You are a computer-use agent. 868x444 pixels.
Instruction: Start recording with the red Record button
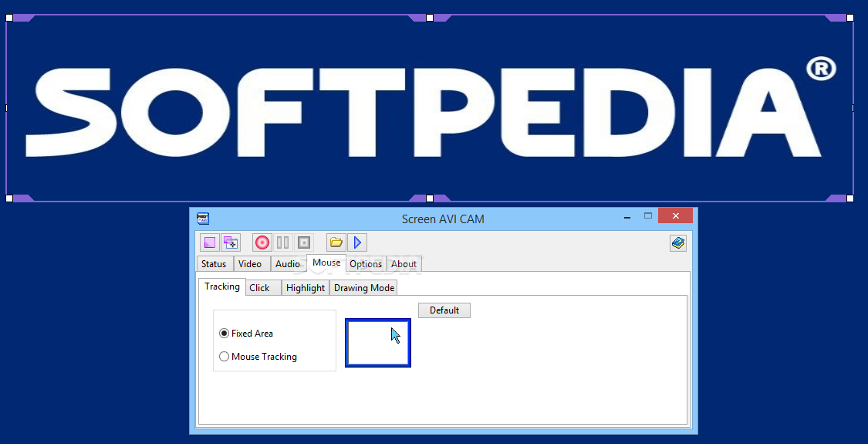pyautogui.click(x=262, y=242)
